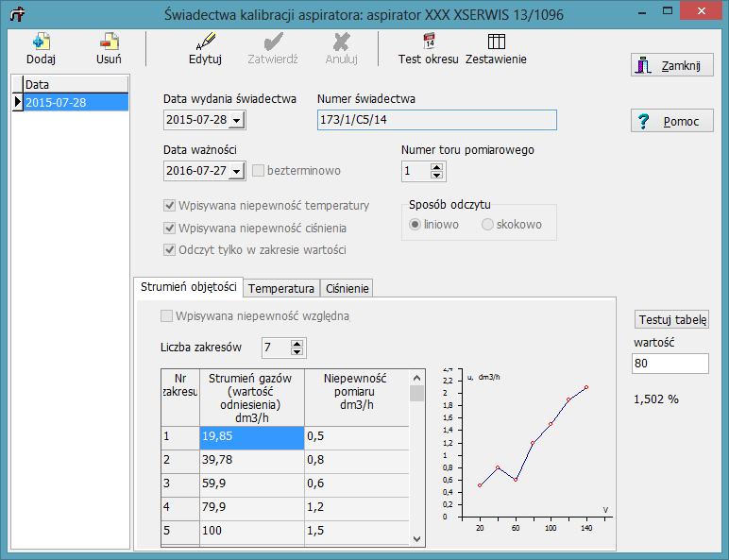Click the Strumień gazów column header
Screen dimensions: 729x560
(252, 399)
